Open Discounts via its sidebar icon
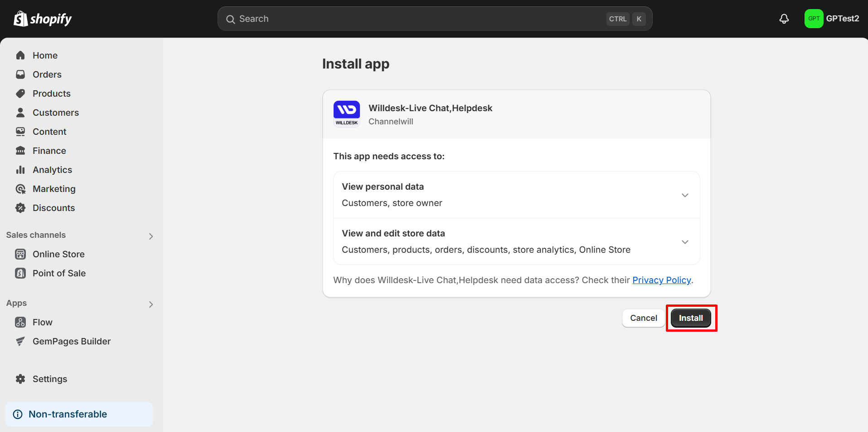Screen dimensions: 868x432 click(20, 207)
